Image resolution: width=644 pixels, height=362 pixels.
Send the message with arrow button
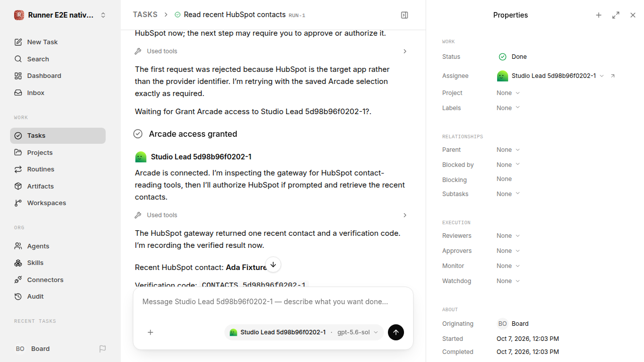point(396,332)
